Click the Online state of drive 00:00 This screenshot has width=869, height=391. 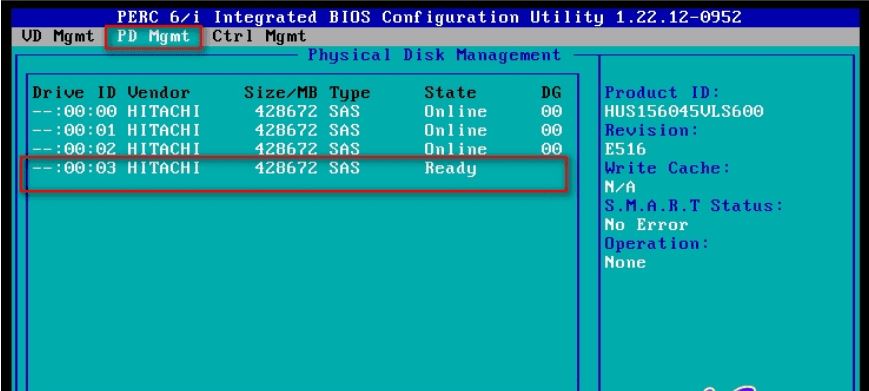pos(456,111)
